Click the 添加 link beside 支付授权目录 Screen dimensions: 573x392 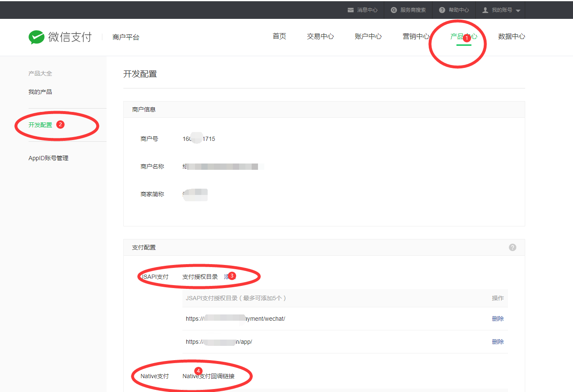(x=229, y=277)
